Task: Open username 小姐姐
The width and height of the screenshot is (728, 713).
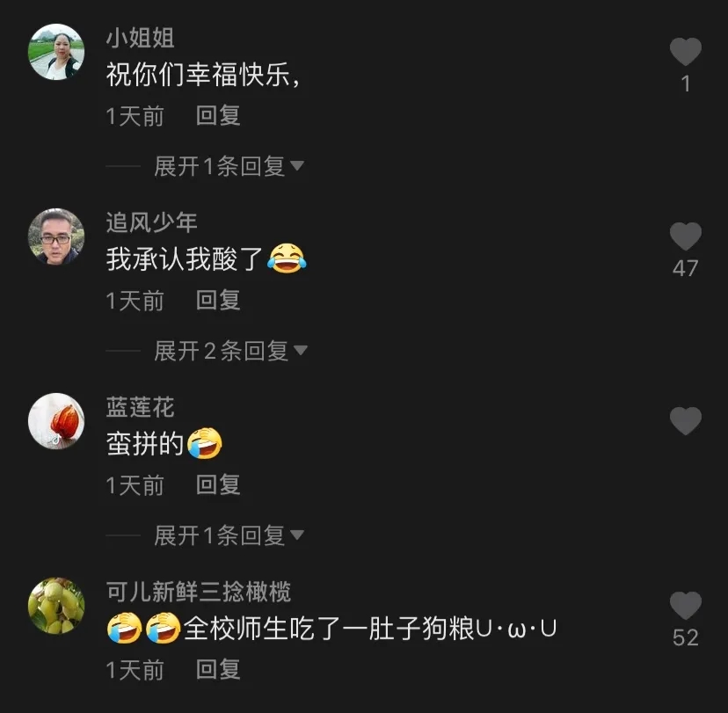Action: [140, 38]
